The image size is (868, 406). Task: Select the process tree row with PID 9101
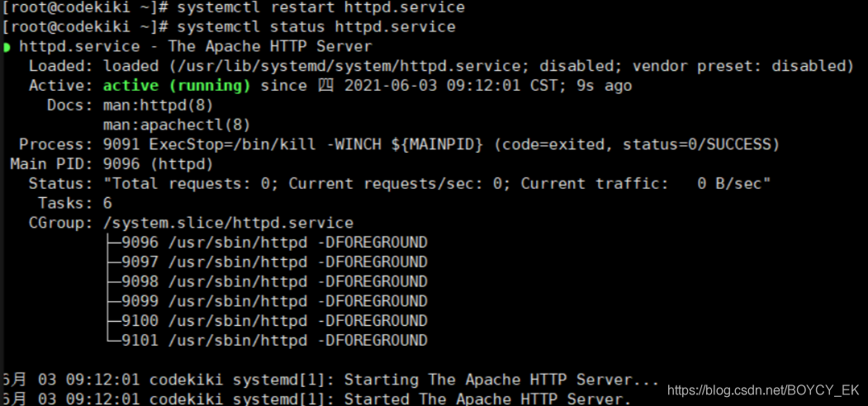(x=266, y=340)
